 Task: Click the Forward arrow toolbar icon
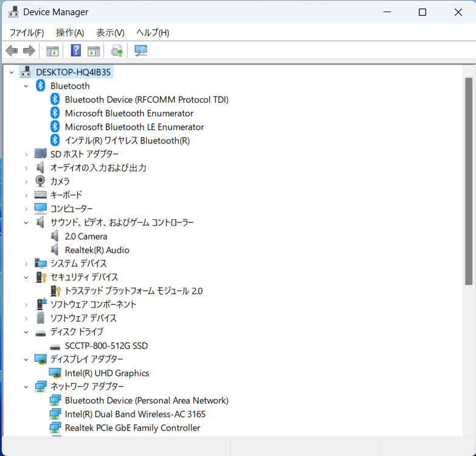pyautogui.click(x=29, y=50)
